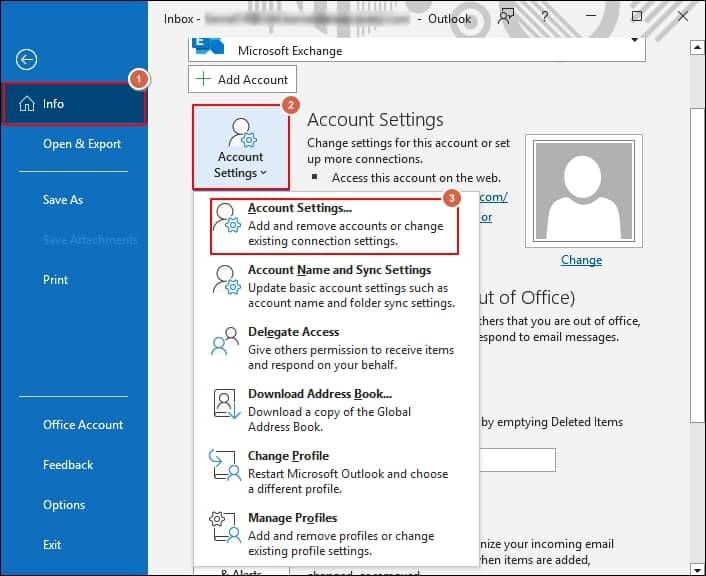Click the Change link under profile photo
The image size is (706, 576).
pos(581,260)
